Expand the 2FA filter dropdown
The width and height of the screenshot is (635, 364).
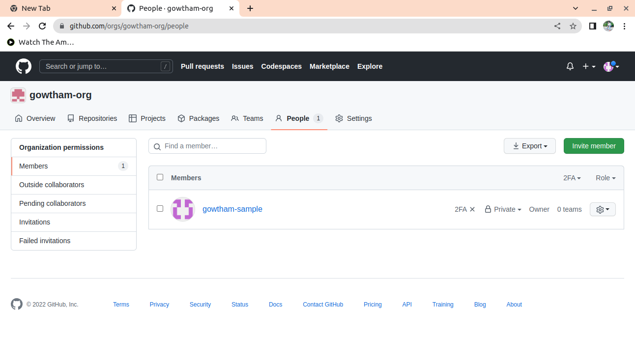tap(572, 178)
